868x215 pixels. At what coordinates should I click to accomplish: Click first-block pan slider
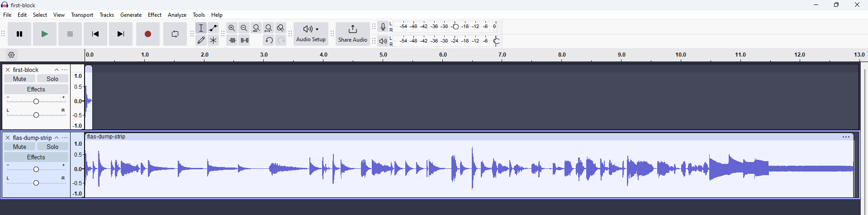pyautogui.click(x=36, y=115)
